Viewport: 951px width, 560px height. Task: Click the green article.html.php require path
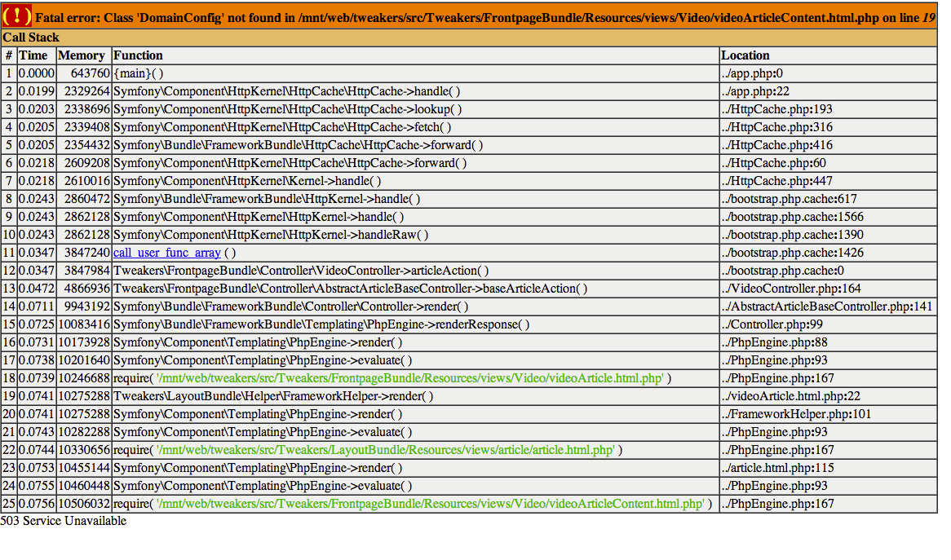click(x=386, y=450)
